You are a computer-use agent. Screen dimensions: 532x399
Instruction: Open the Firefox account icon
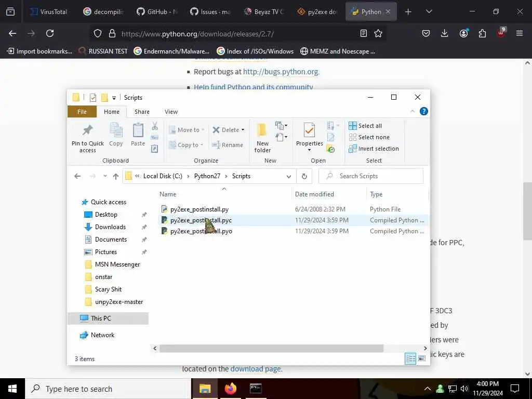pyautogui.click(x=463, y=33)
